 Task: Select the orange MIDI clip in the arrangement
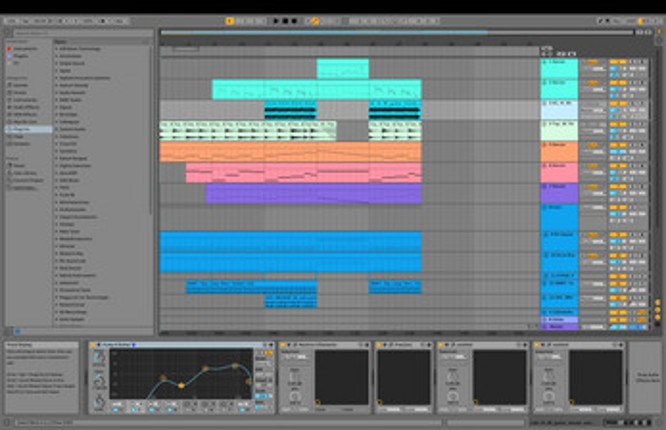291,152
